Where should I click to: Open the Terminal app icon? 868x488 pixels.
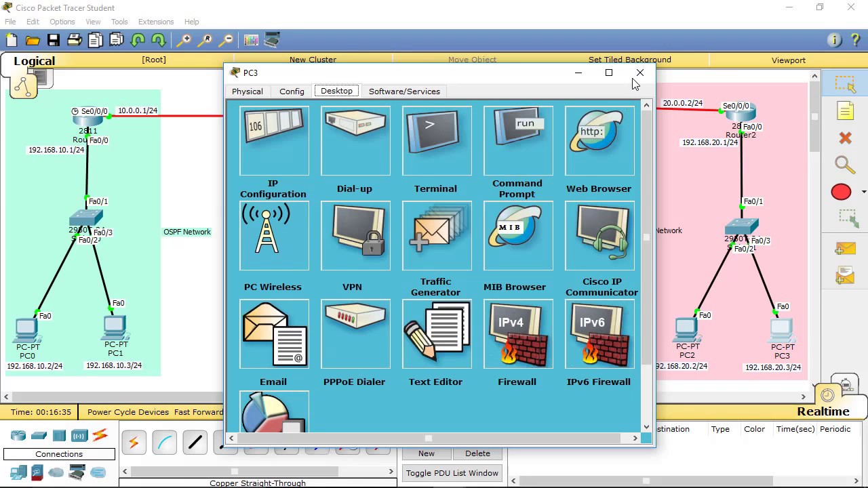point(437,141)
